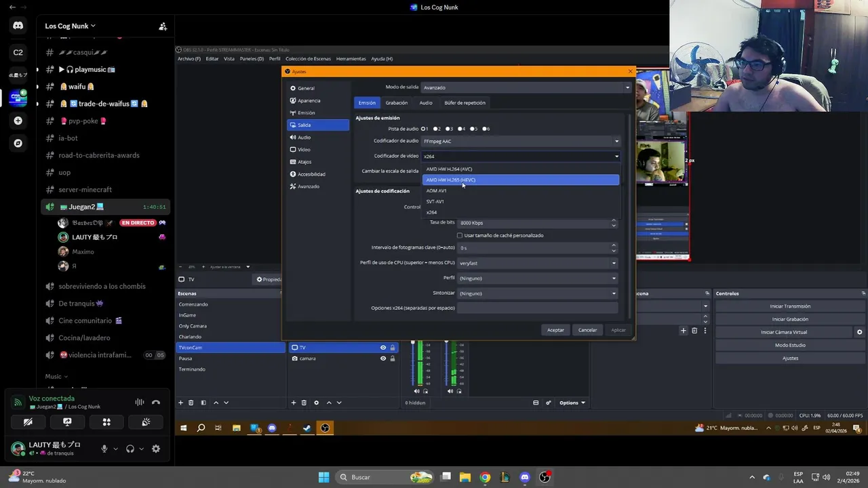Click Iniciar Grabación in Controles
Image resolution: width=868 pixels, height=488 pixels.
point(790,319)
